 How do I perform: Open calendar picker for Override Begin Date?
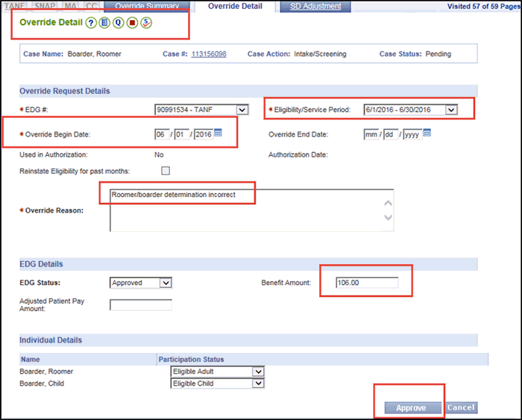pos(218,134)
